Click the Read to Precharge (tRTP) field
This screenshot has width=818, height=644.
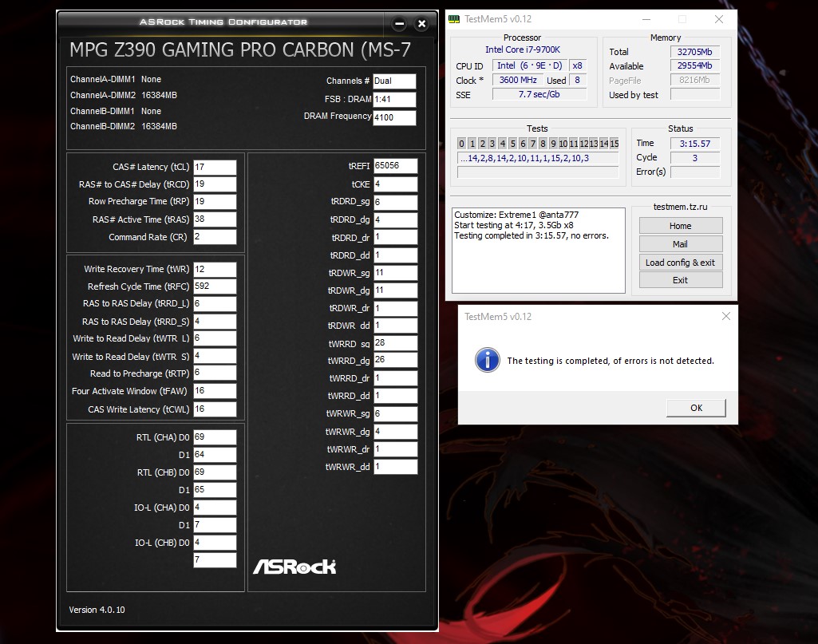pos(215,373)
